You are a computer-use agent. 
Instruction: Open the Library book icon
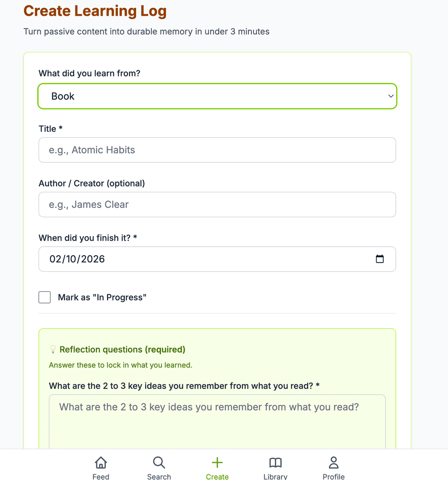pyautogui.click(x=275, y=463)
